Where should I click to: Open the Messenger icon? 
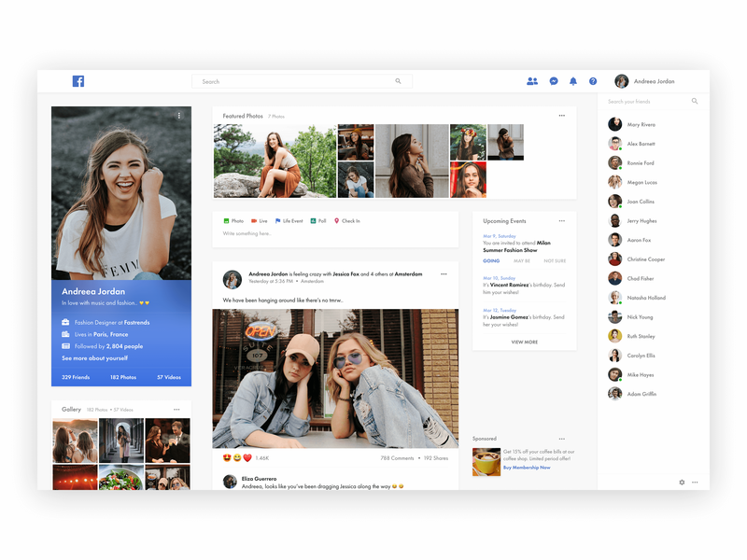pos(554,81)
